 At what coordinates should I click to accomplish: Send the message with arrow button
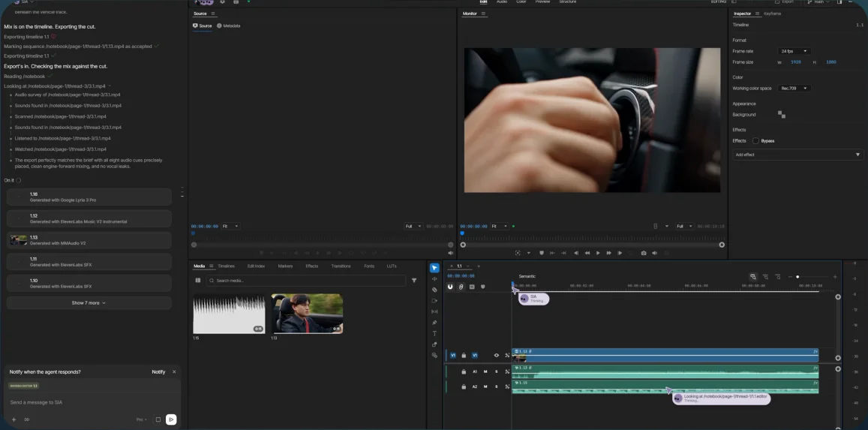(171, 419)
